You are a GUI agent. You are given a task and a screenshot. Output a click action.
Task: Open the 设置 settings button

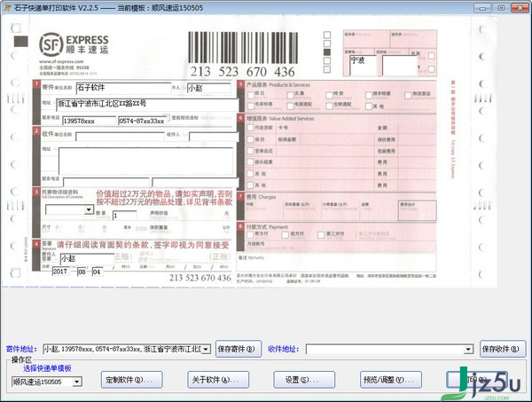tap(304, 380)
